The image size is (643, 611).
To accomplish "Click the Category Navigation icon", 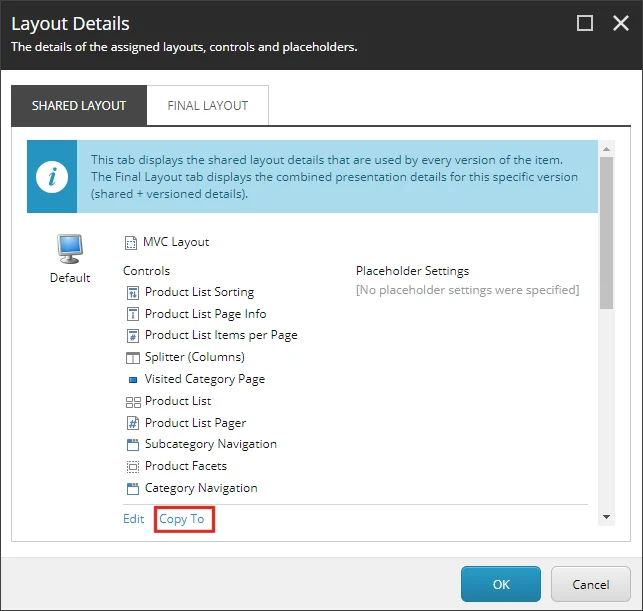I will coord(132,489).
